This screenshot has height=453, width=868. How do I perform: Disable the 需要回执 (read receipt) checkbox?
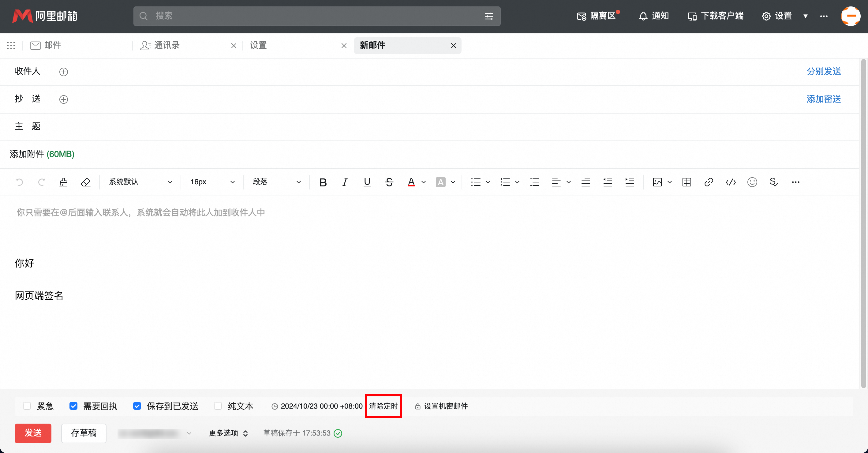[73, 406]
